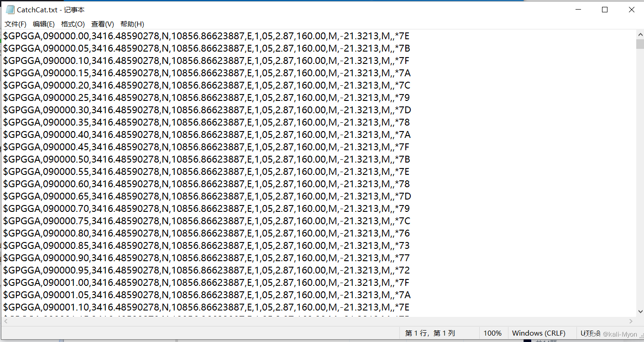Open the 查看(V) menu

click(102, 24)
